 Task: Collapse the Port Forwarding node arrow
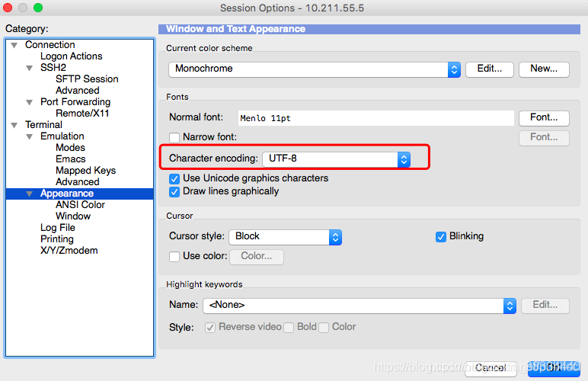(29, 102)
